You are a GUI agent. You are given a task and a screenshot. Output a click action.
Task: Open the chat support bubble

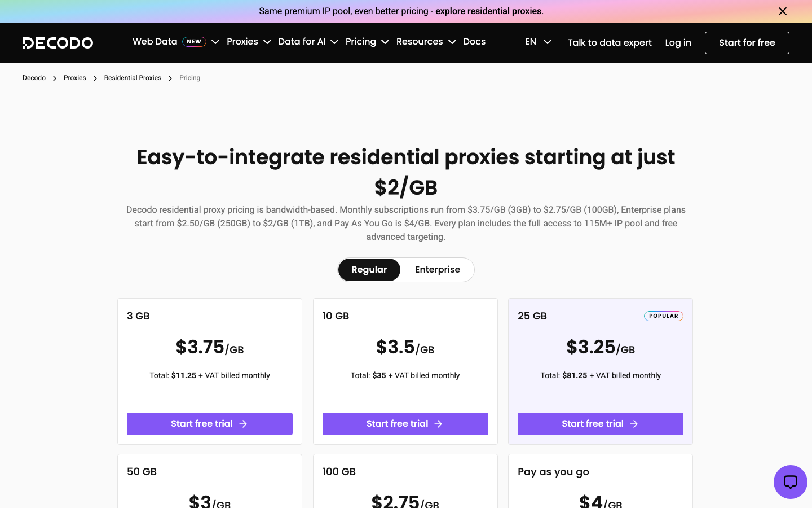[x=790, y=482]
